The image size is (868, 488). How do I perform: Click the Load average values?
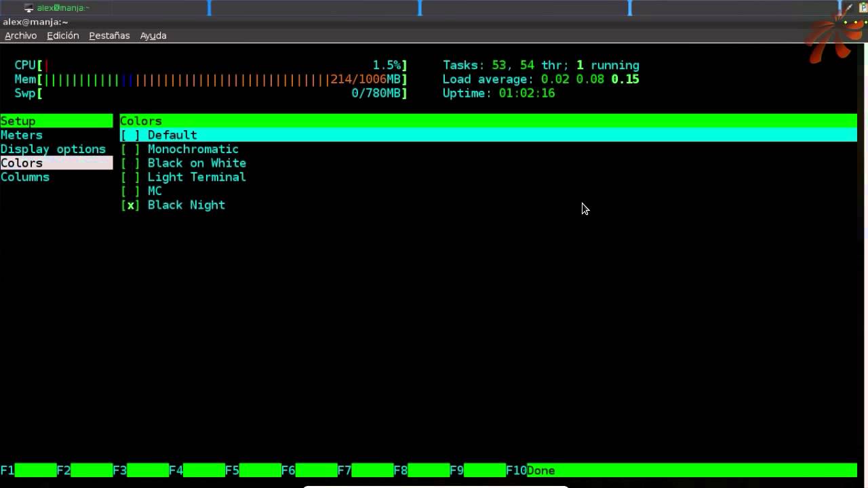(590, 79)
